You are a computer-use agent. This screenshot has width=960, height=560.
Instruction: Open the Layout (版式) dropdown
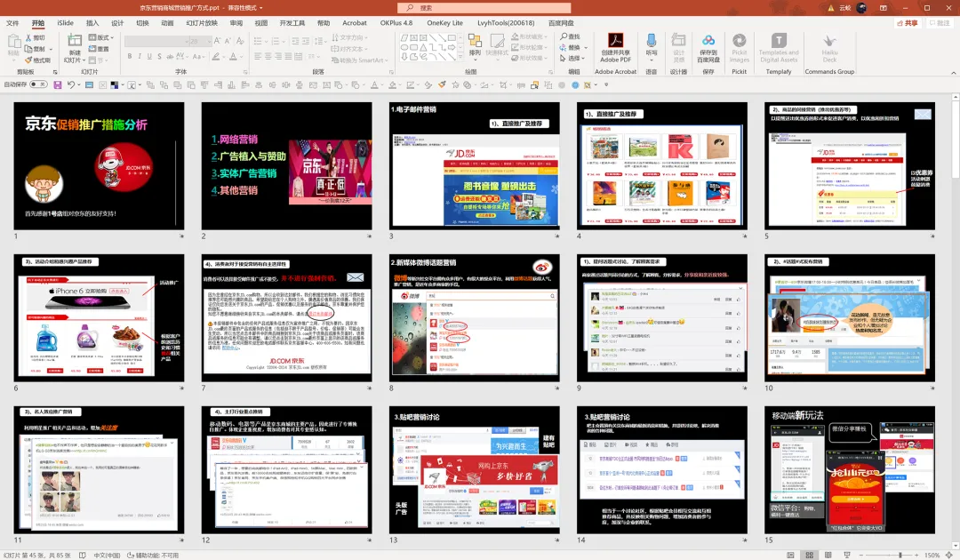[x=101, y=37]
